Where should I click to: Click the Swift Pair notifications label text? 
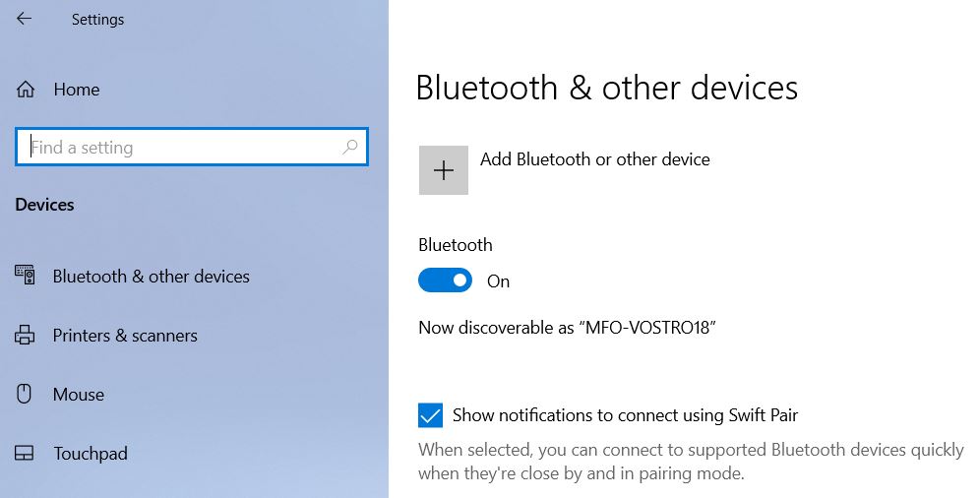pos(625,415)
